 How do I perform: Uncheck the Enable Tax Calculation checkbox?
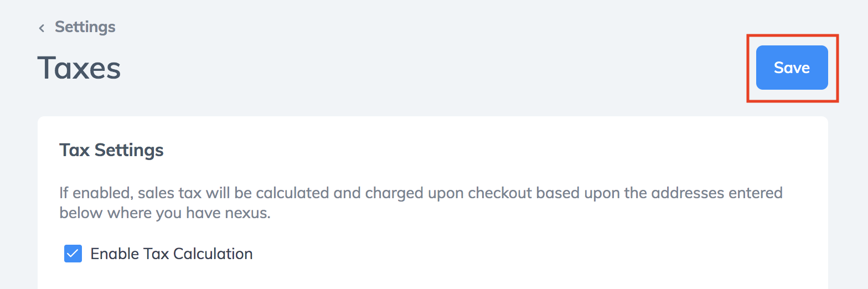pos(73,254)
